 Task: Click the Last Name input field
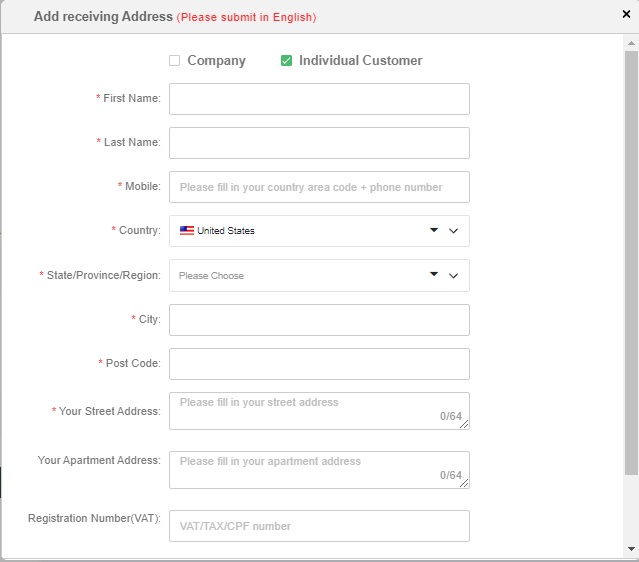click(319, 143)
